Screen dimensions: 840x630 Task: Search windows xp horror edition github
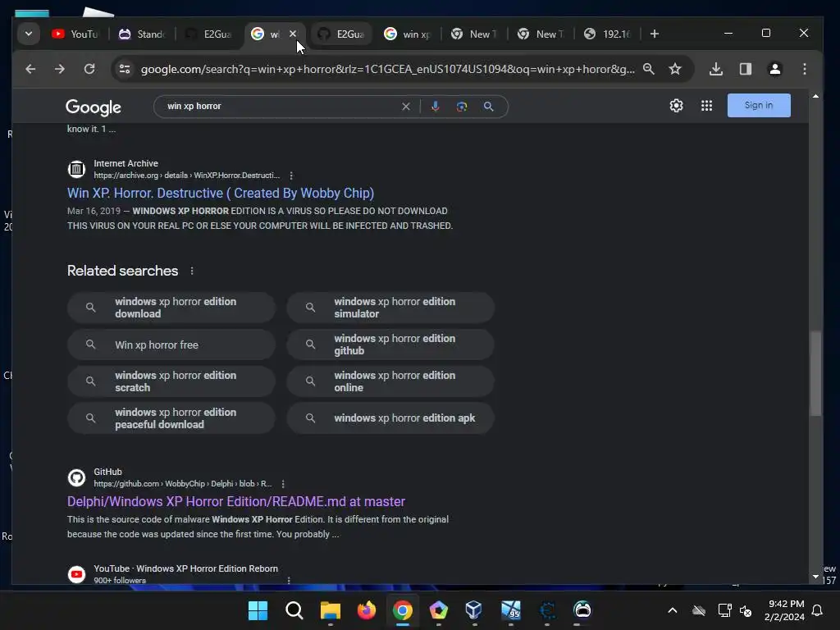(x=390, y=345)
